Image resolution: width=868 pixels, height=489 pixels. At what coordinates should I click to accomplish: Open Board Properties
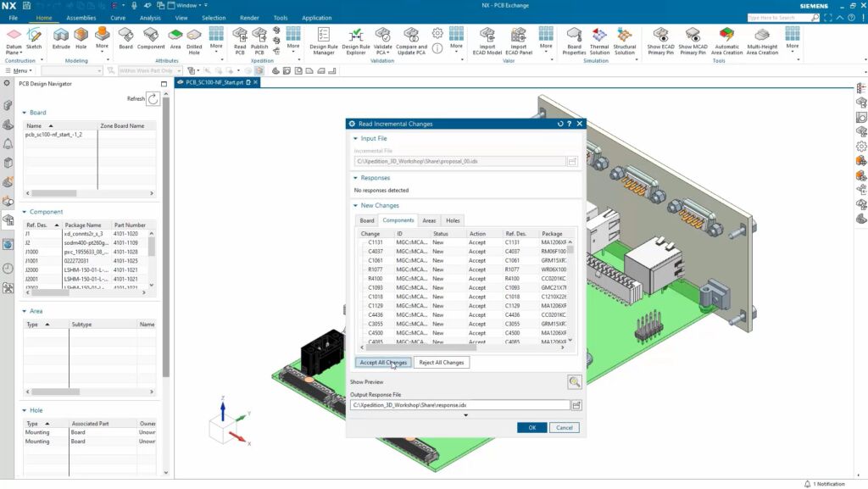pos(574,42)
